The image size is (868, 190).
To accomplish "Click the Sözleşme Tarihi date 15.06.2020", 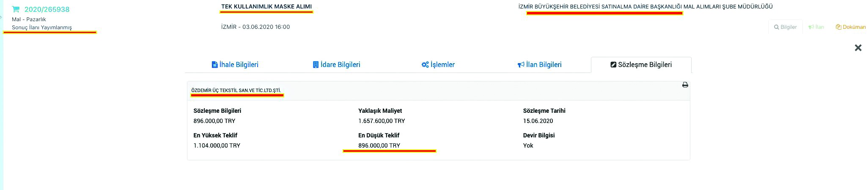I will click(x=538, y=121).
